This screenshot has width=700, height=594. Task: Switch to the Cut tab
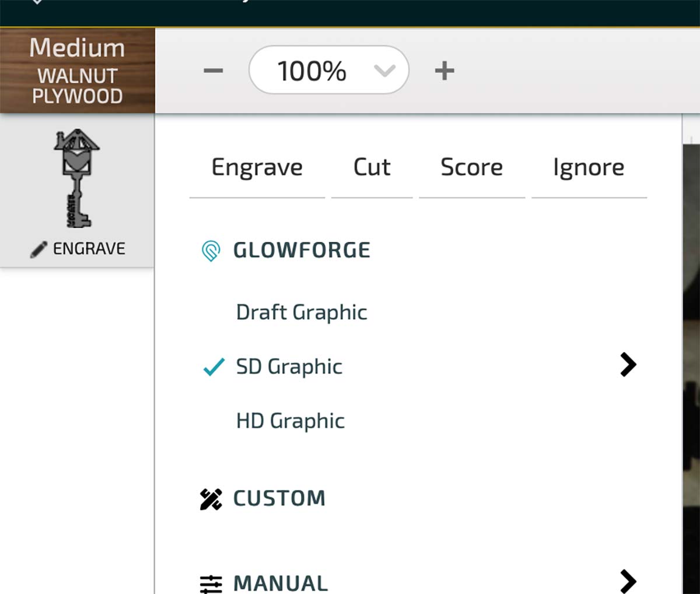[372, 167]
